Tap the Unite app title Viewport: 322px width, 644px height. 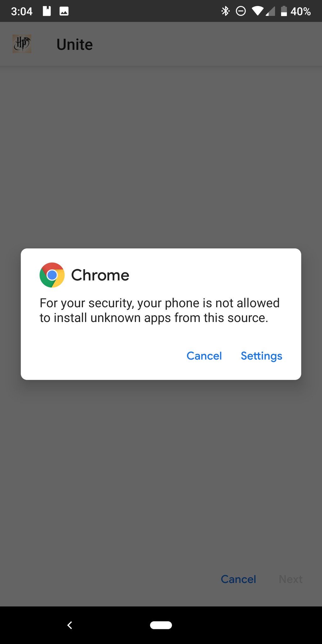(x=75, y=45)
